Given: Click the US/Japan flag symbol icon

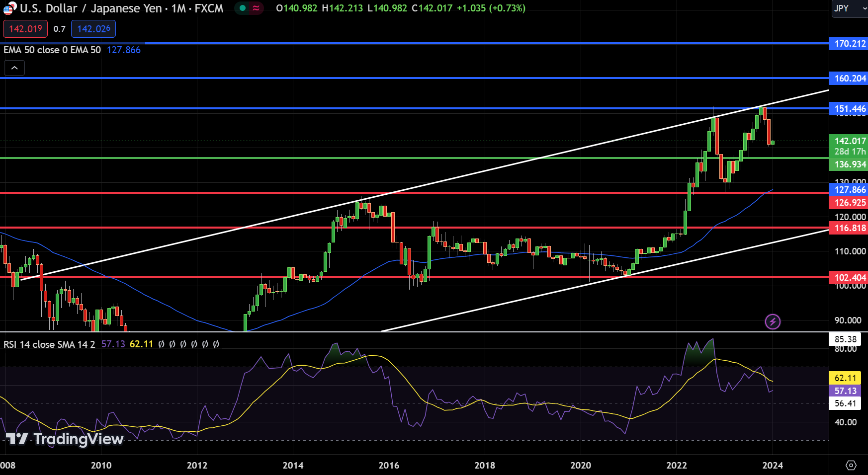Looking at the screenshot, I should pyautogui.click(x=10, y=8).
